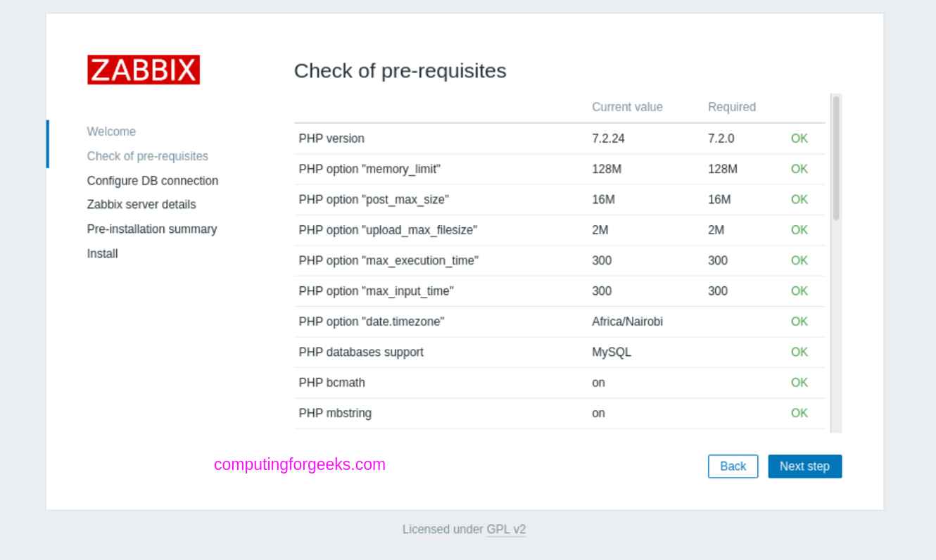
Task: Click the MySQL databases support value
Action: (x=611, y=352)
